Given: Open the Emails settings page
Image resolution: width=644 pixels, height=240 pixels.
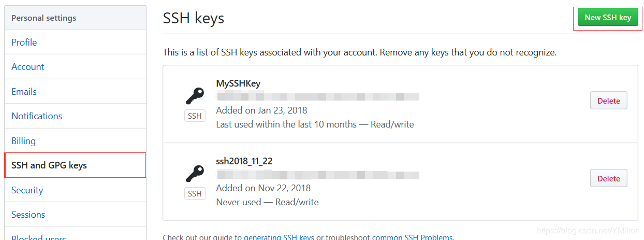Looking at the screenshot, I should [76, 92].
